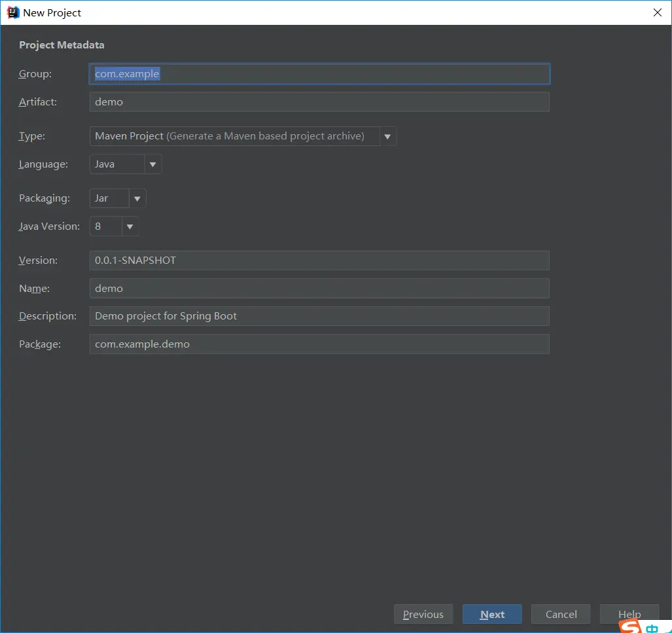The width and height of the screenshot is (672, 633).
Task: Click the Java Version 8 combo box
Action: [114, 226]
